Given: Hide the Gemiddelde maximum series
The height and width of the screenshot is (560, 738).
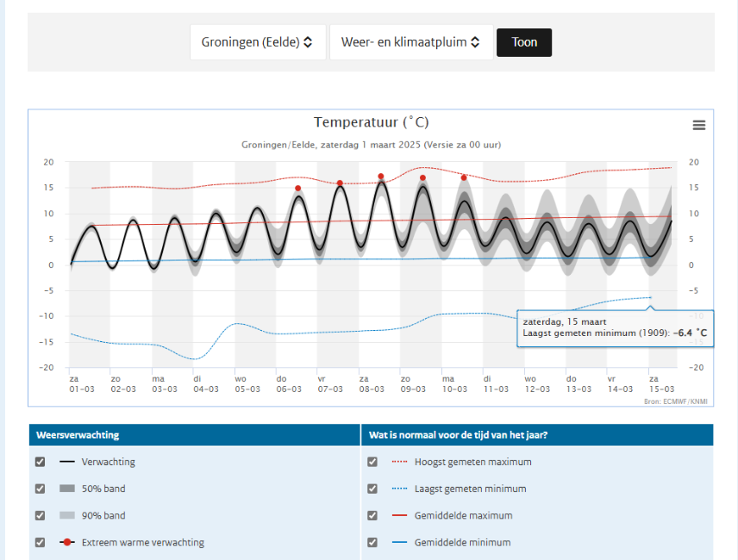Looking at the screenshot, I should 372,515.
